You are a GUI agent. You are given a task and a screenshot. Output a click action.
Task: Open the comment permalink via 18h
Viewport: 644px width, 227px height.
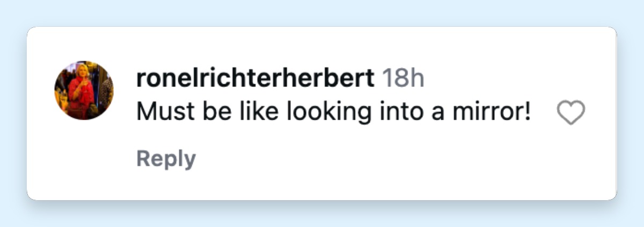pos(402,79)
